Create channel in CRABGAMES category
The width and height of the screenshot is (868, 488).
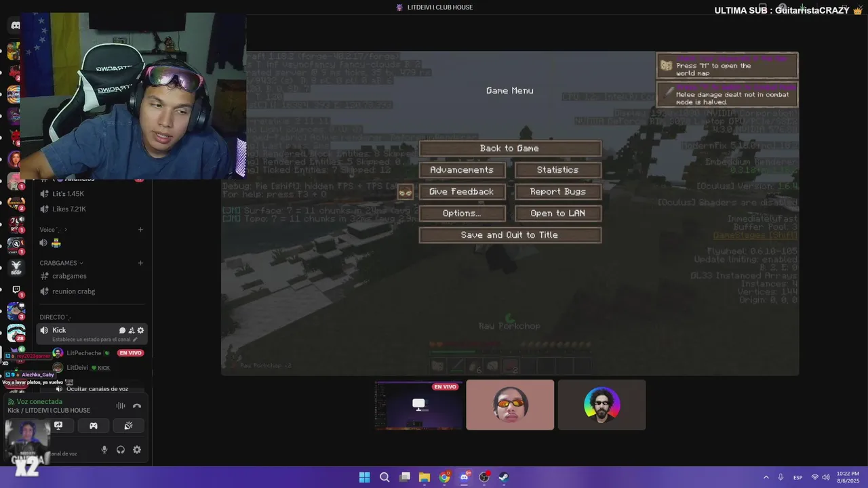point(140,262)
